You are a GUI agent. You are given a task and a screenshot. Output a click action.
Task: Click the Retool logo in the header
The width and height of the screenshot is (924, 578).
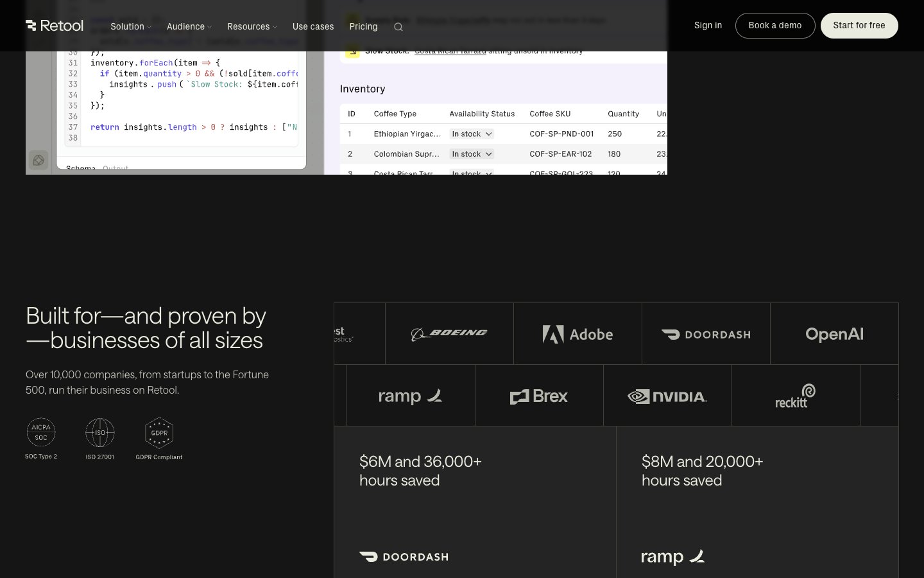tap(55, 26)
